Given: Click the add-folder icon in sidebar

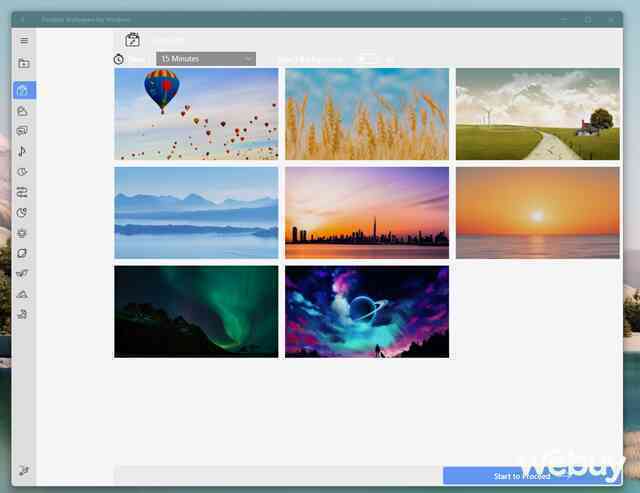Looking at the screenshot, I should click(x=24, y=63).
